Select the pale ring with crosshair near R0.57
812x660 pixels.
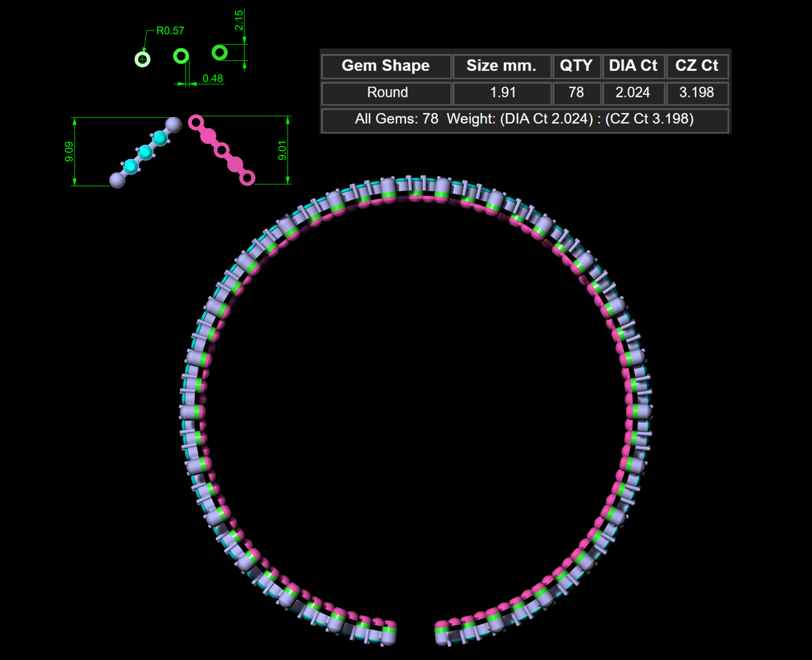coord(142,60)
